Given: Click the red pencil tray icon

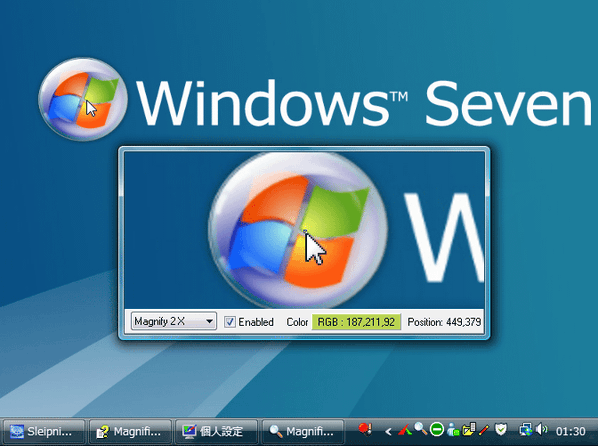Looking at the screenshot, I should pyautogui.click(x=484, y=430).
